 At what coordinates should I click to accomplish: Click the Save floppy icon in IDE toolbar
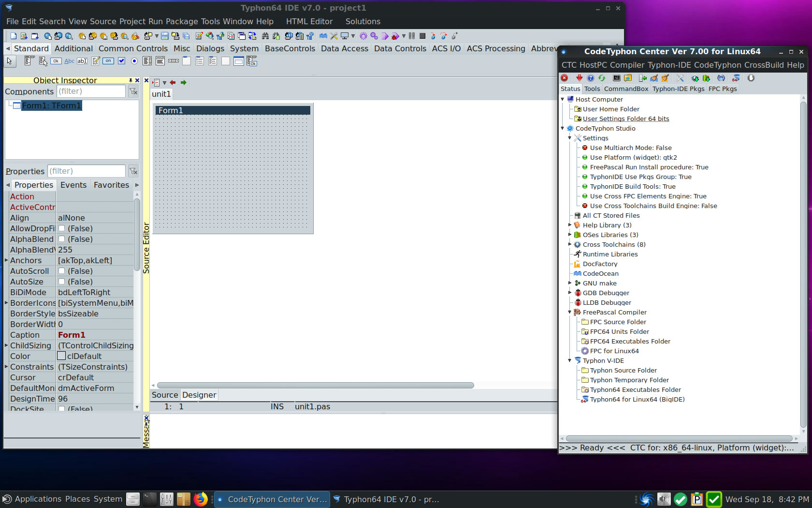(164, 36)
